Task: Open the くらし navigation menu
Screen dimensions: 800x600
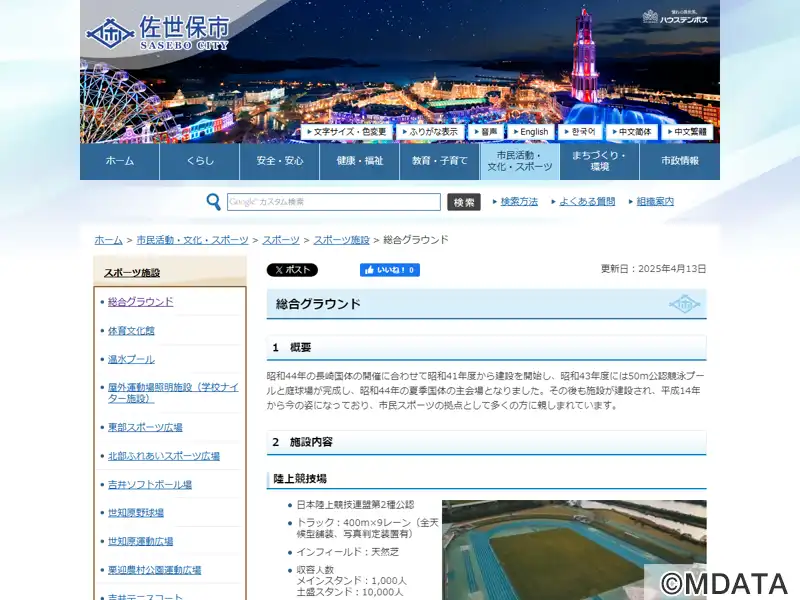Action: tap(200, 161)
